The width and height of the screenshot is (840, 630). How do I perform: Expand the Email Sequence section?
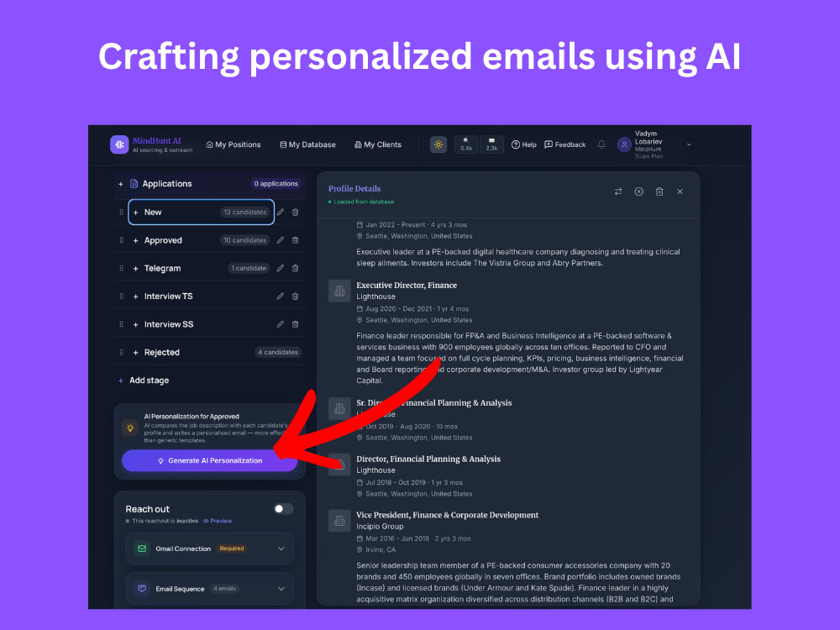point(281,589)
